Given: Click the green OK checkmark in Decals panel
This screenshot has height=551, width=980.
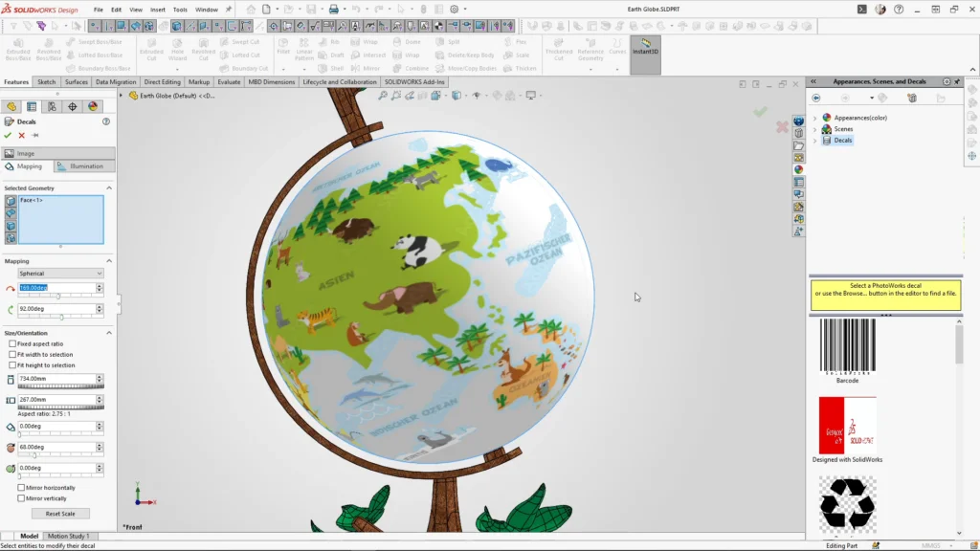Looking at the screenshot, I should 8,135.
